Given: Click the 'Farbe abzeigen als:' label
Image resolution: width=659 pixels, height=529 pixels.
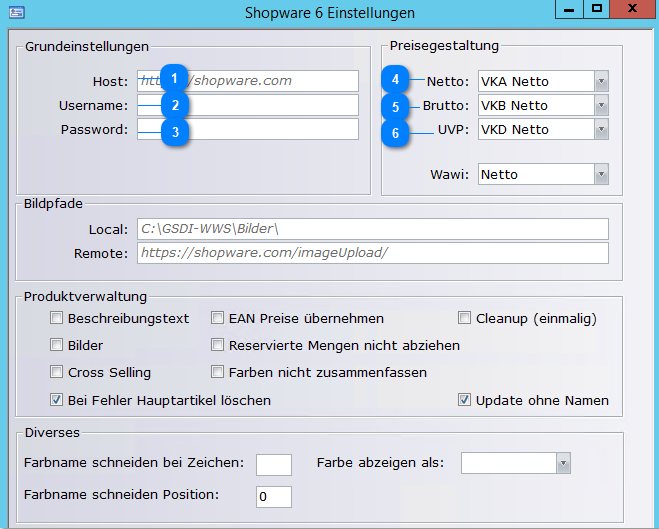Looking at the screenshot, I should [380, 463].
